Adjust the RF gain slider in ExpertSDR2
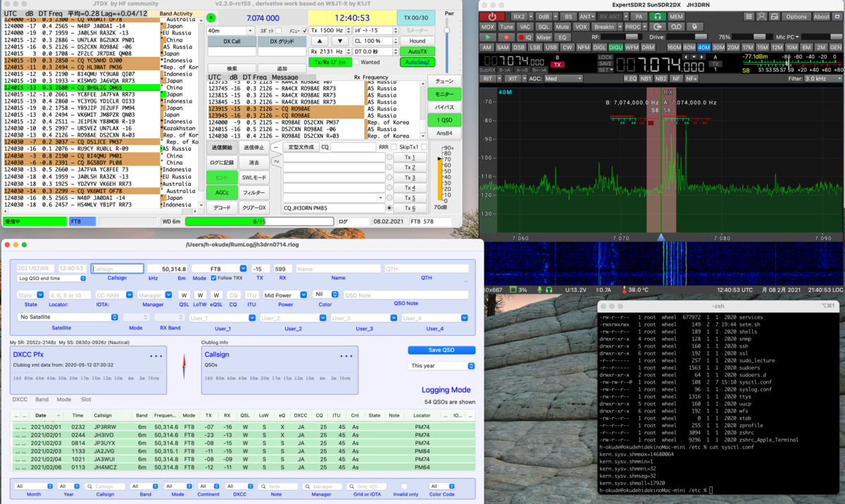This screenshot has width=845, height=504. [x=621, y=37]
